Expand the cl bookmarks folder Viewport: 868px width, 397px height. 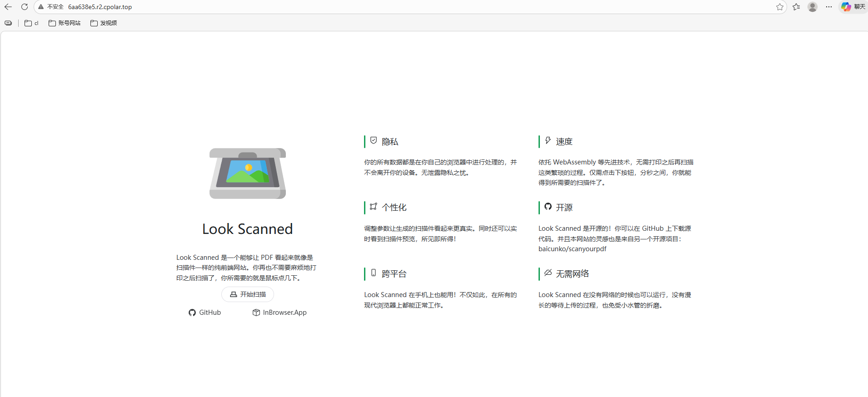[31, 23]
